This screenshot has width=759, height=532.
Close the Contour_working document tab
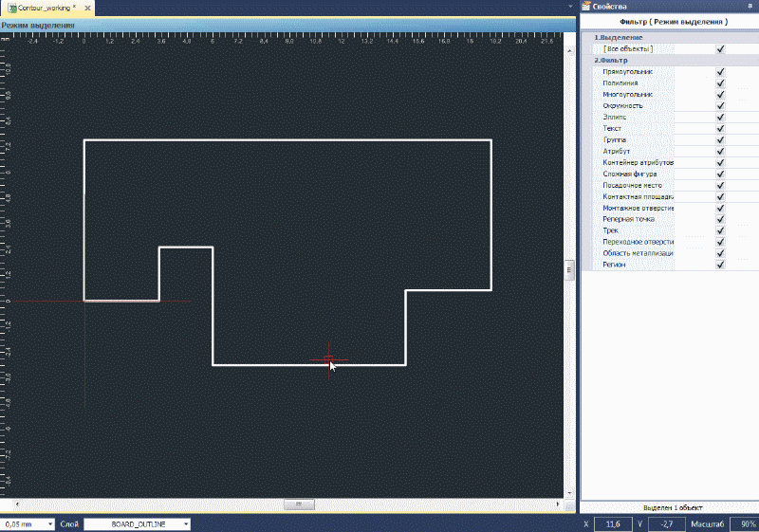[x=86, y=7]
